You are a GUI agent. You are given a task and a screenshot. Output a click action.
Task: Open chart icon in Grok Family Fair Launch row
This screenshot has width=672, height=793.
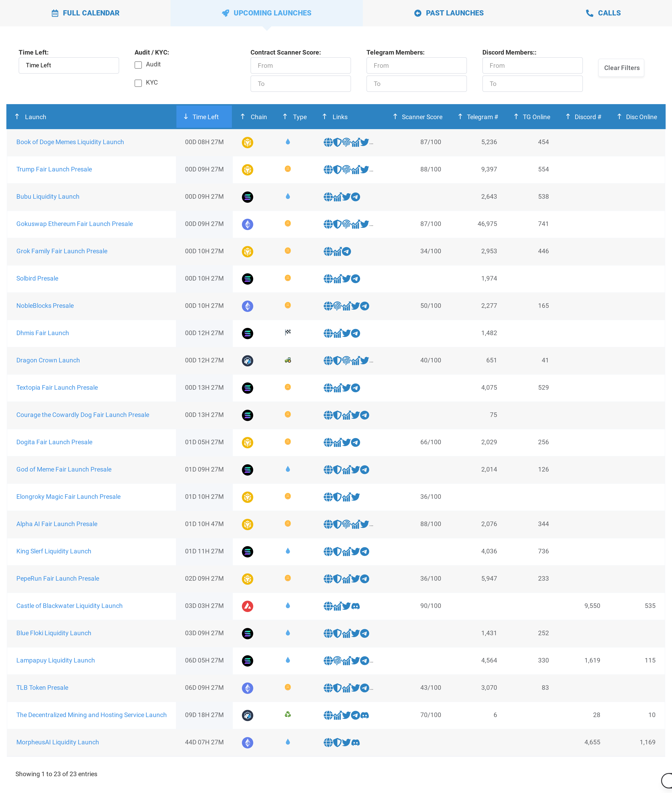coord(337,251)
